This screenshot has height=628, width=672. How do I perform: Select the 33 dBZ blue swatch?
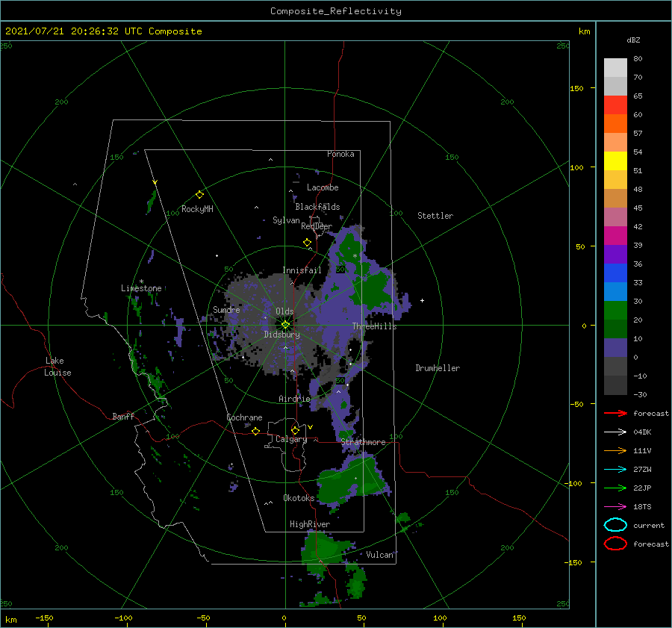(615, 291)
